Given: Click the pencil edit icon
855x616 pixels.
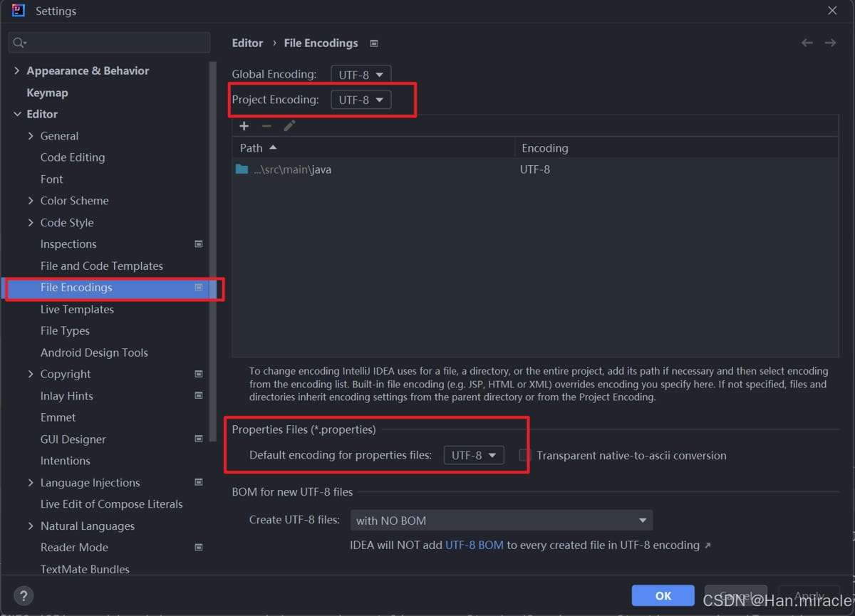Looking at the screenshot, I should [x=289, y=126].
